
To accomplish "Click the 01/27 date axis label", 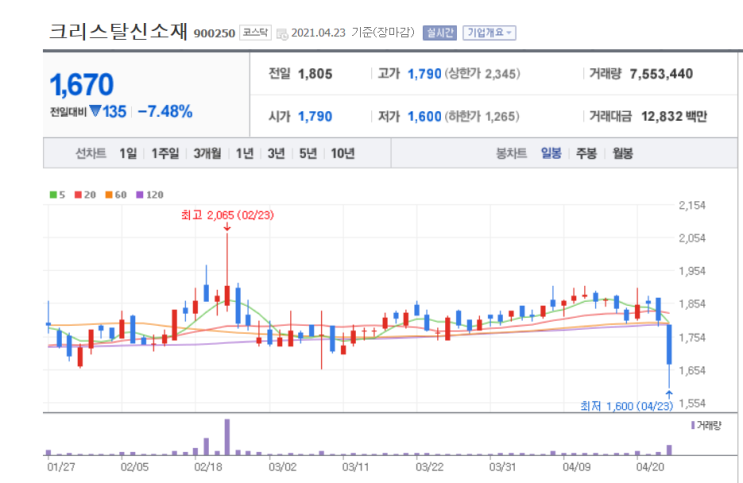I will [61, 467].
